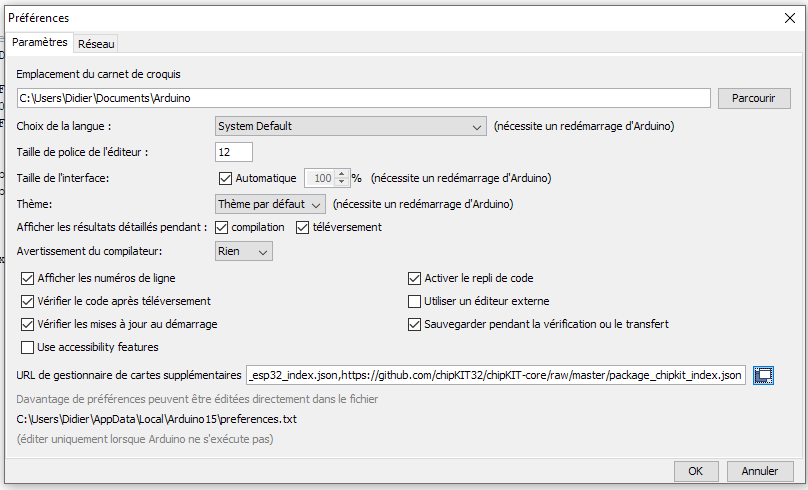Confirm preferences with the OK button
This screenshot has width=808, height=490.
tap(695, 471)
